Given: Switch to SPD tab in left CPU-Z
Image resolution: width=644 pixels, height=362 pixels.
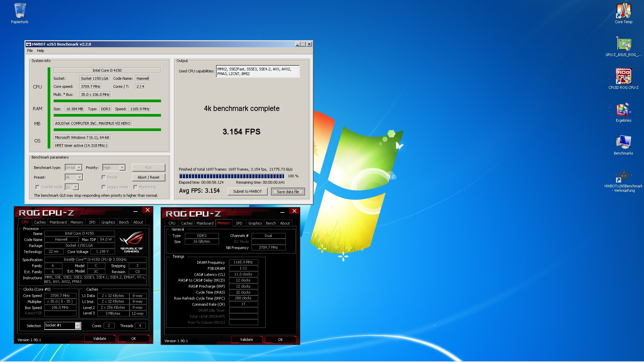Looking at the screenshot, I should coord(92,222).
